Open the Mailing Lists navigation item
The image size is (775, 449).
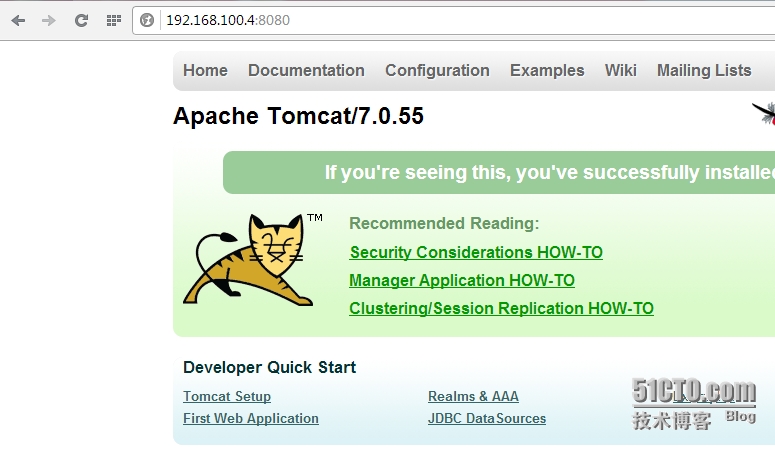coord(704,70)
